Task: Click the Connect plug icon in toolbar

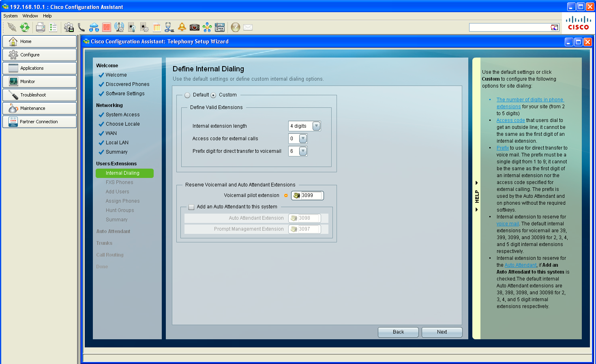Action: (12, 27)
